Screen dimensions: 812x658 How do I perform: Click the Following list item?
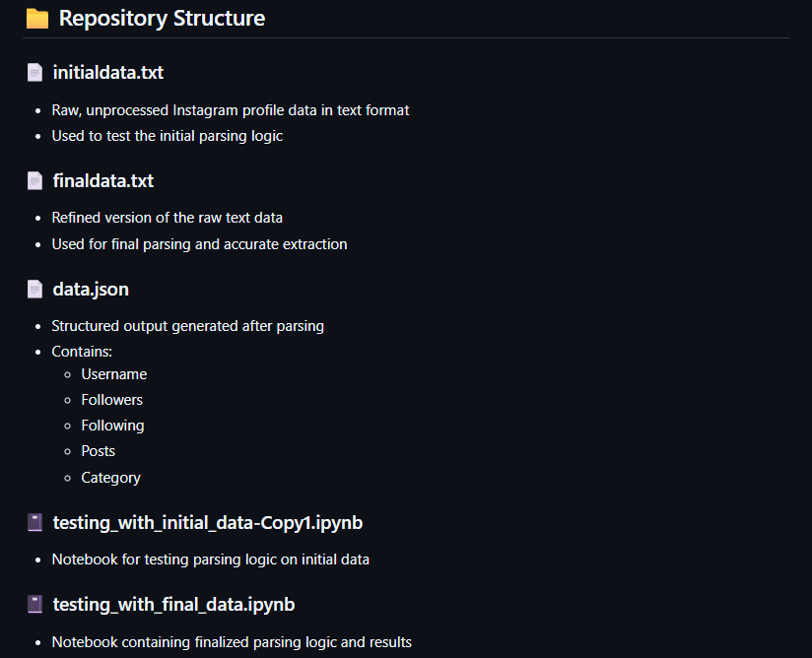[x=112, y=426]
